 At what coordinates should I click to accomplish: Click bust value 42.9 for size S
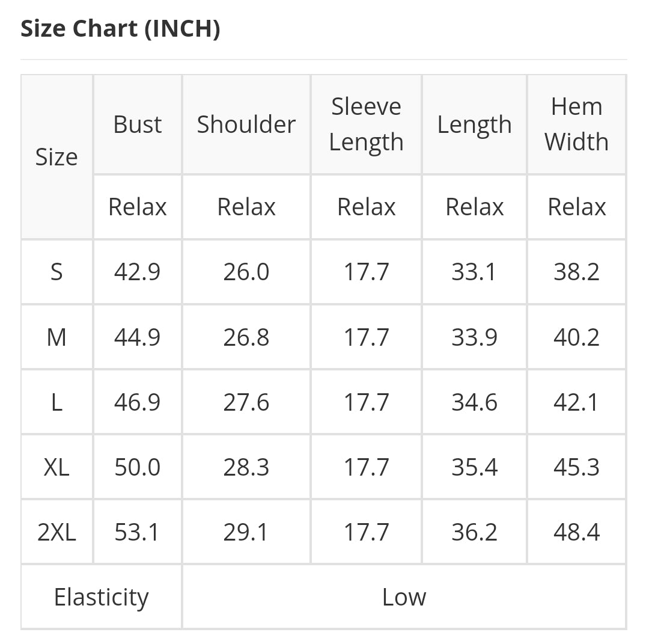[x=138, y=272]
